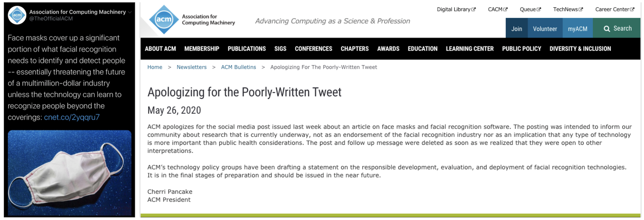Image resolution: width=644 pixels, height=220 pixels.
Task: Go to Home breadcrumb link
Action: point(155,67)
